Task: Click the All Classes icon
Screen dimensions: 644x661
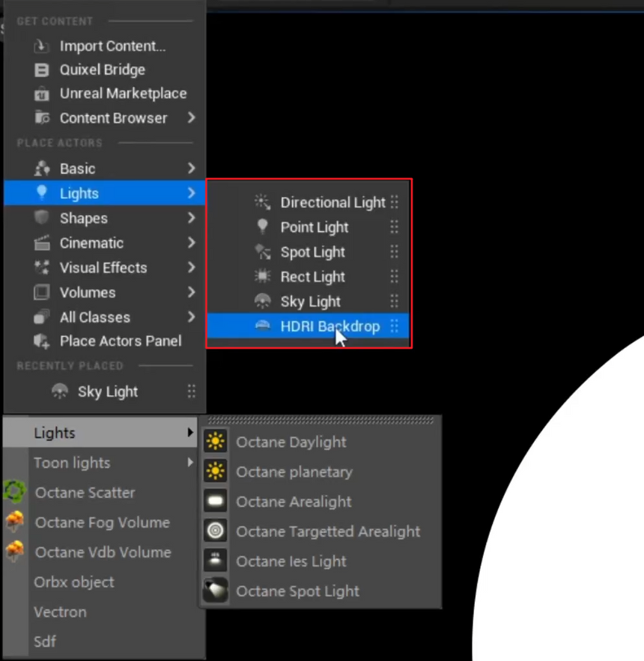Action: 41,317
